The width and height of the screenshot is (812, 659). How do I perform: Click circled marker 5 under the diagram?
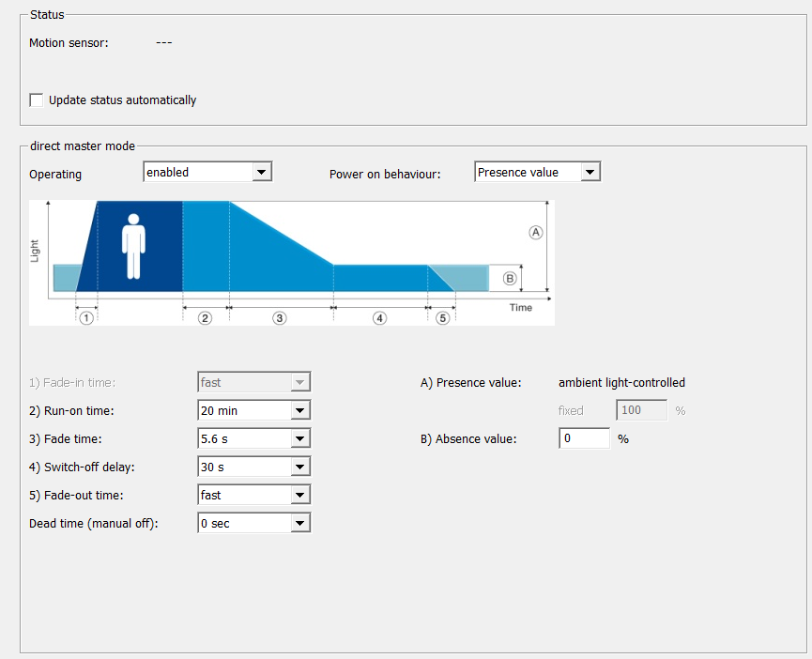(442, 318)
